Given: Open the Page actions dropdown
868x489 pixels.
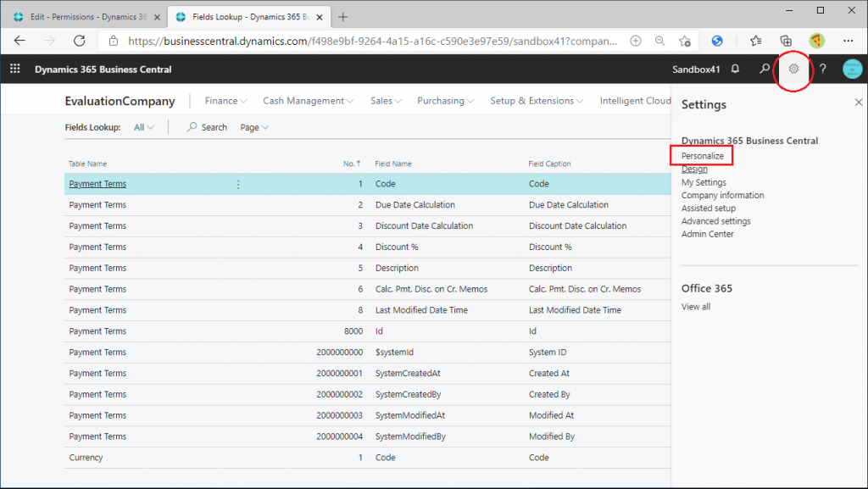Looking at the screenshot, I should pos(254,127).
